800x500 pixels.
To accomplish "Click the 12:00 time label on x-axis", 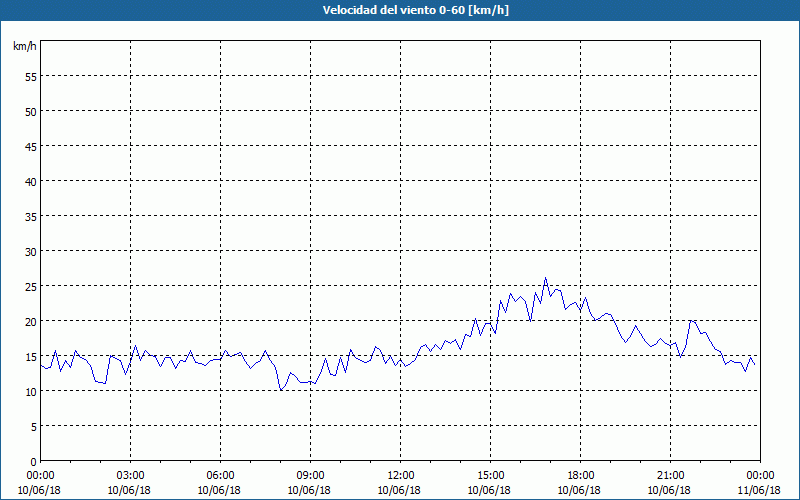I will pos(401,476).
